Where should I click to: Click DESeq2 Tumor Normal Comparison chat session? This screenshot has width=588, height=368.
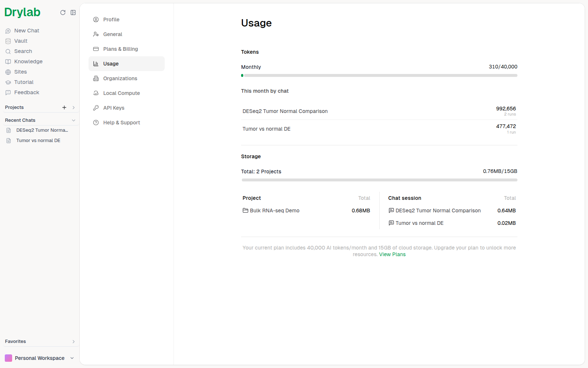click(452, 210)
